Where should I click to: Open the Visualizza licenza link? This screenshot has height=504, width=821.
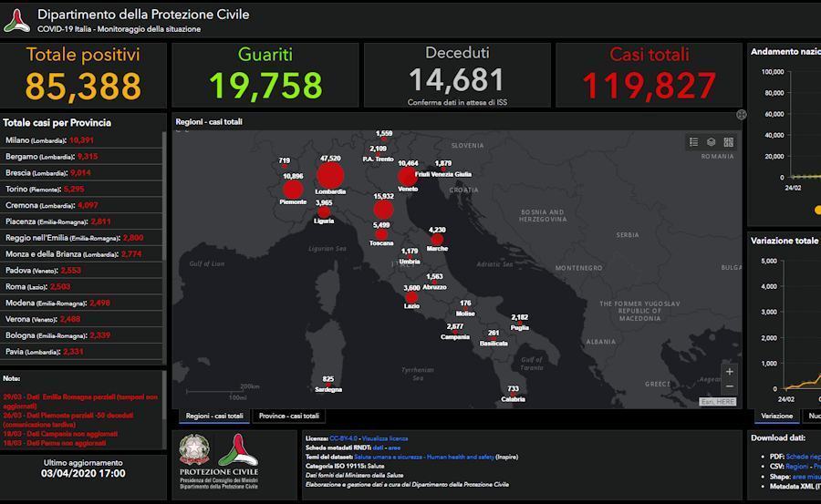pos(385,438)
